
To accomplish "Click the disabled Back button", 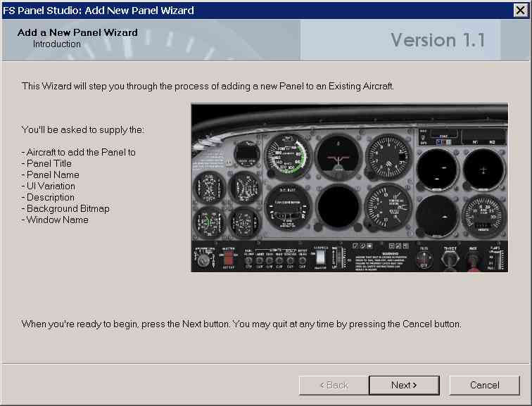I will coord(334,385).
